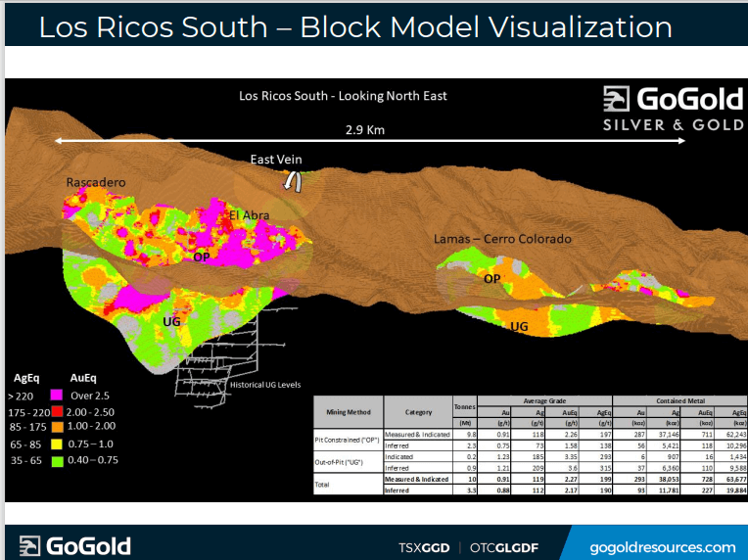Click the 'Average Grade' table header

click(x=544, y=400)
